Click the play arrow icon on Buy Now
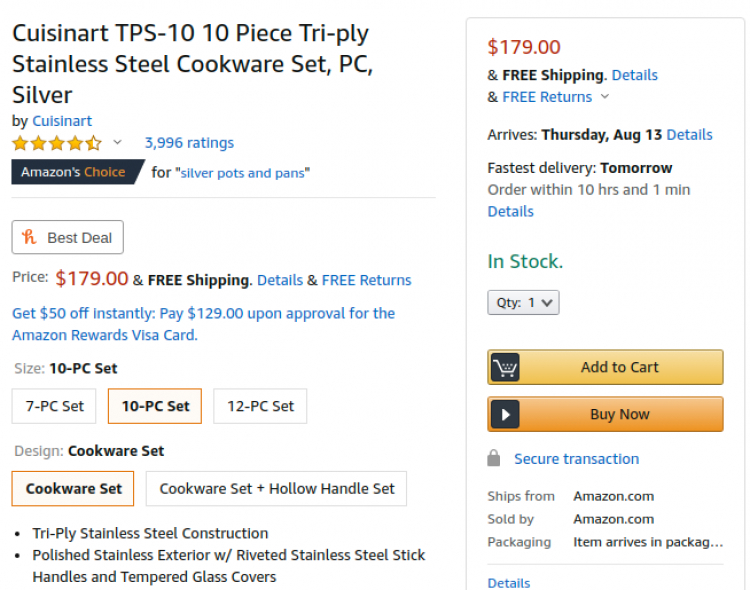The image size is (750, 590). (506, 414)
